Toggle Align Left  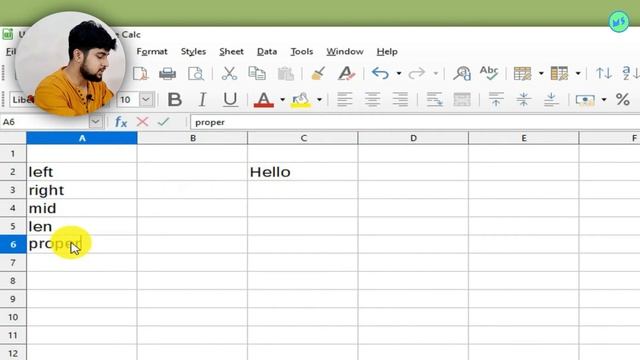tap(344, 100)
